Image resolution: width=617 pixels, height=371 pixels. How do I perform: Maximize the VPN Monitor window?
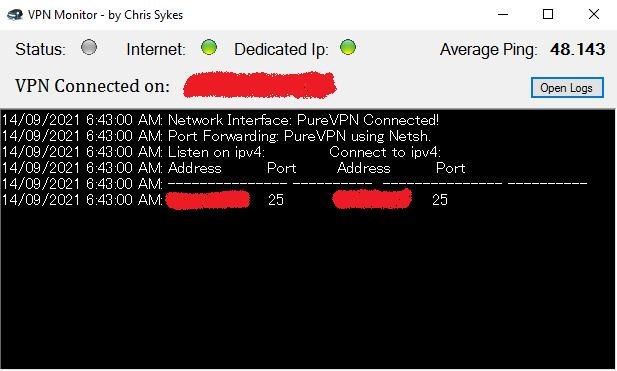[x=548, y=15]
